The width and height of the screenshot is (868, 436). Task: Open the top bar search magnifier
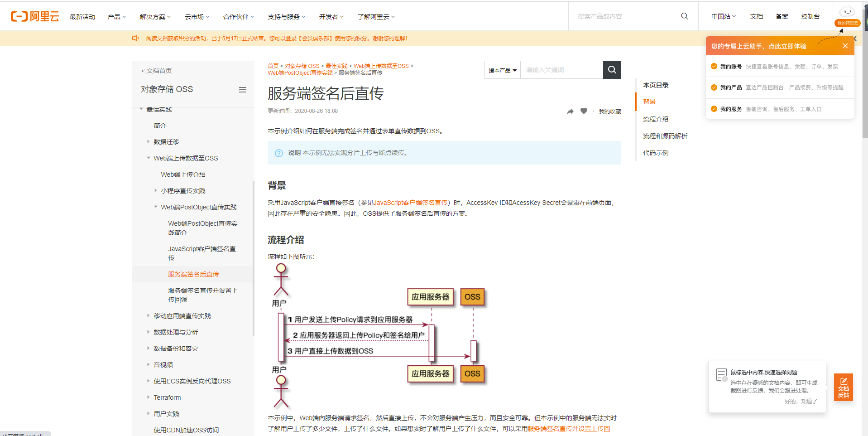click(x=684, y=16)
